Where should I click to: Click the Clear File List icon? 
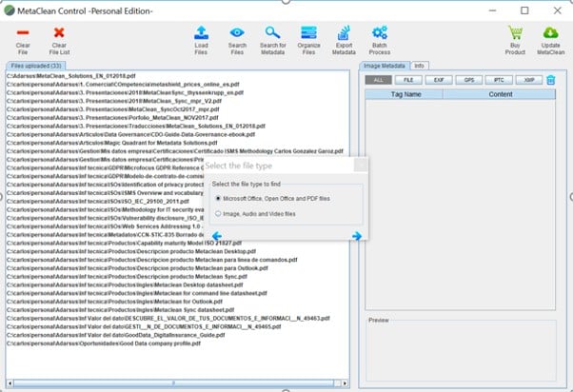tap(59, 32)
